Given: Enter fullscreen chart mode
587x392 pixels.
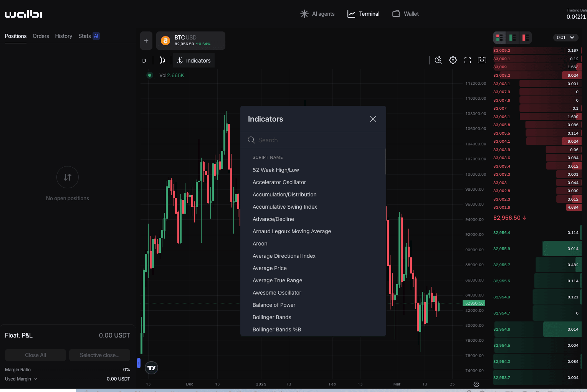Looking at the screenshot, I should coord(468,60).
